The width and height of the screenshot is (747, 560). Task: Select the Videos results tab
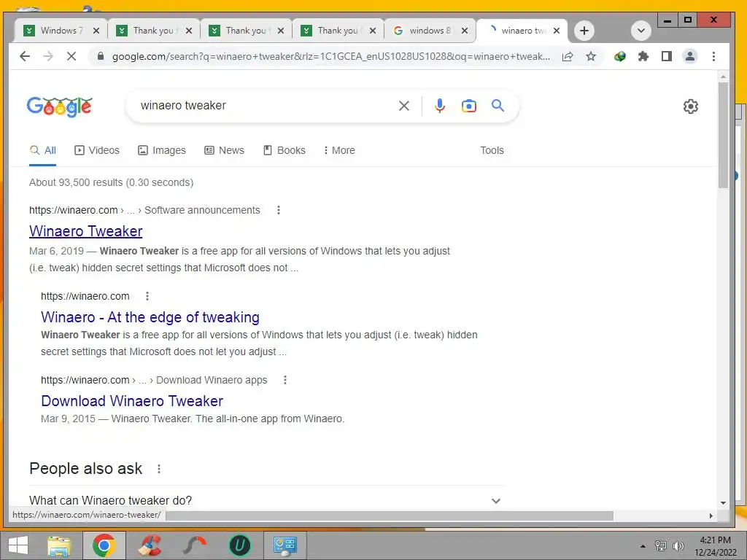click(97, 150)
